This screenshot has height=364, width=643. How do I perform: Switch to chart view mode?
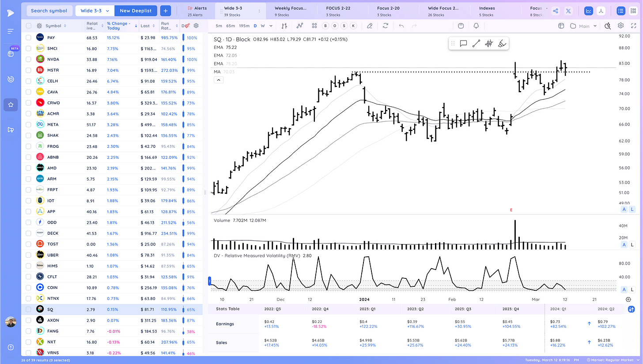tap(588, 11)
